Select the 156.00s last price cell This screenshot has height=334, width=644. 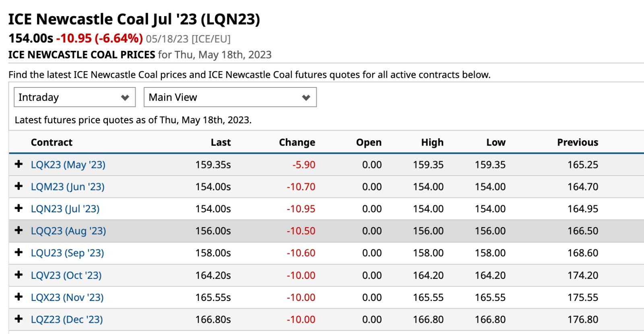213,231
